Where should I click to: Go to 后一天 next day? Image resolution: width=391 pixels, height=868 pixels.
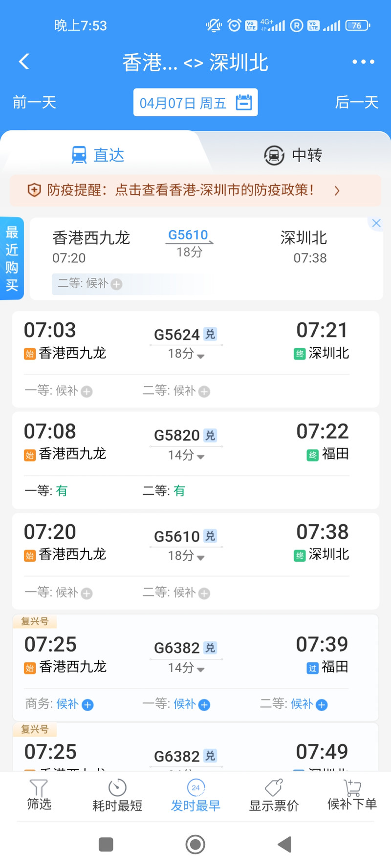coord(356,102)
